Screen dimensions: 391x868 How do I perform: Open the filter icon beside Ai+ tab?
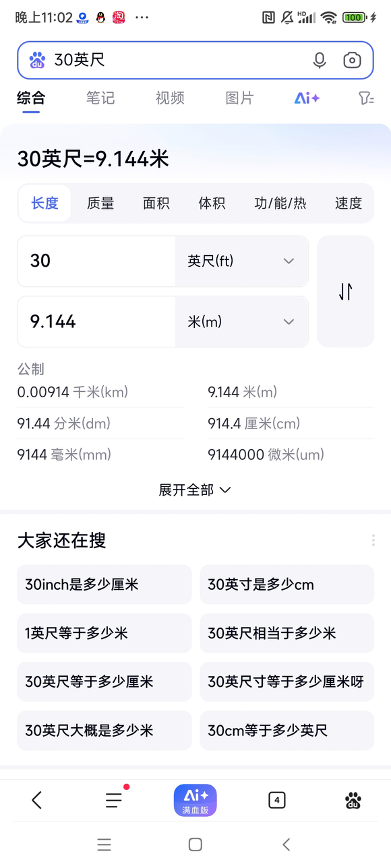tap(366, 98)
